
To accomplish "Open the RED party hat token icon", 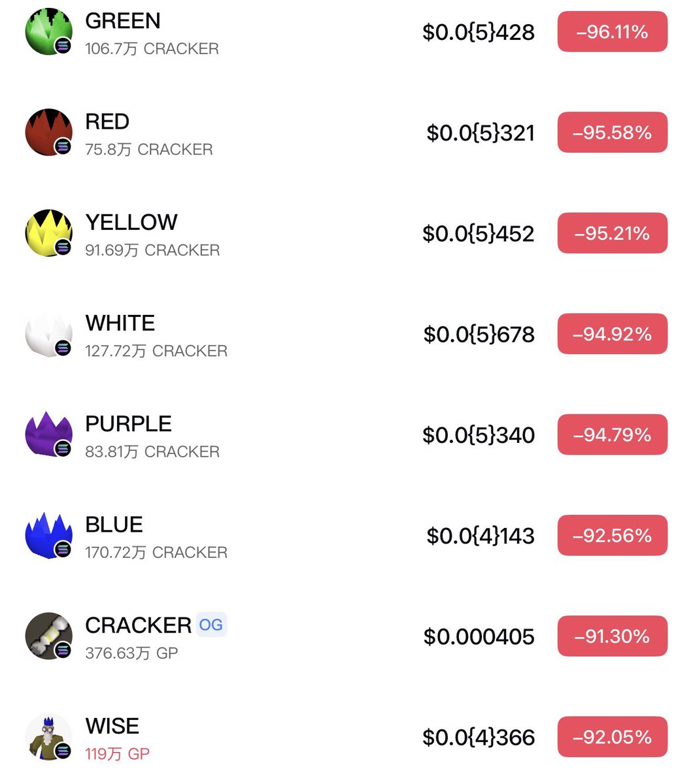I will (49, 133).
